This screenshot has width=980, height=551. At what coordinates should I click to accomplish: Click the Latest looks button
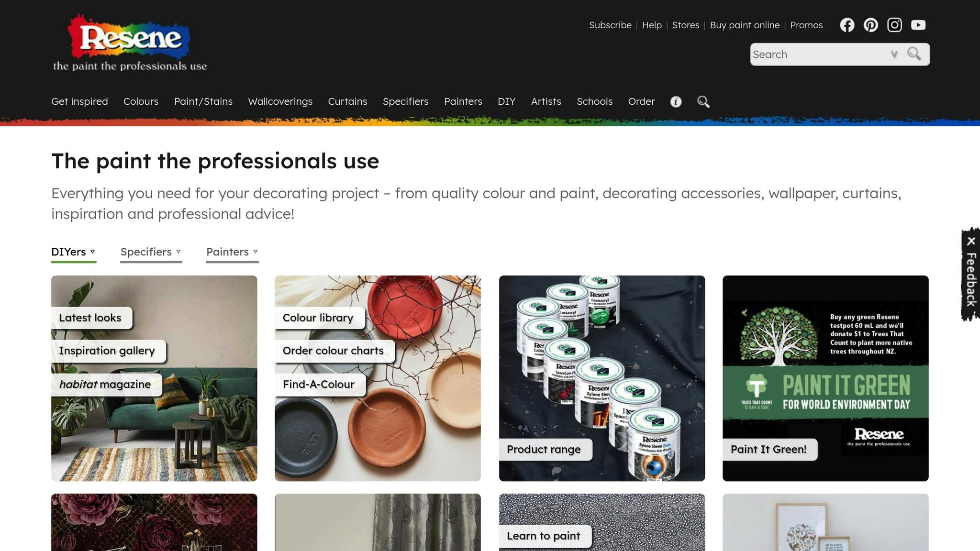91,318
